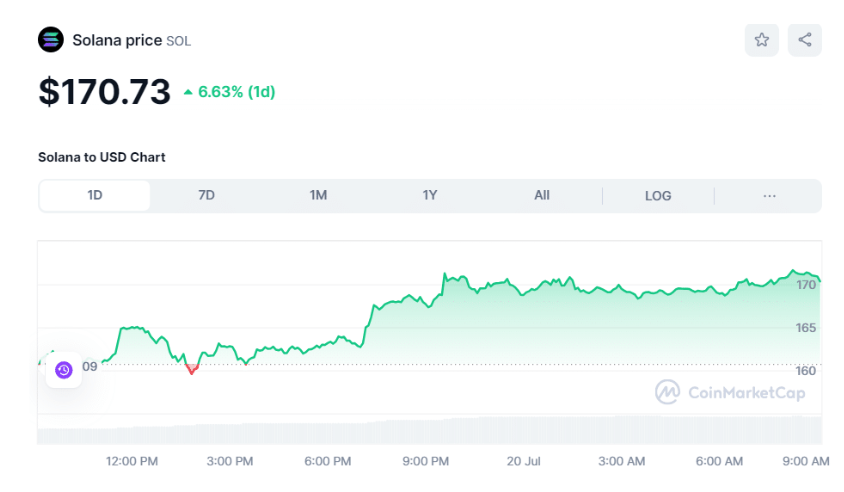Switch chart to 1Y range

pos(430,196)
